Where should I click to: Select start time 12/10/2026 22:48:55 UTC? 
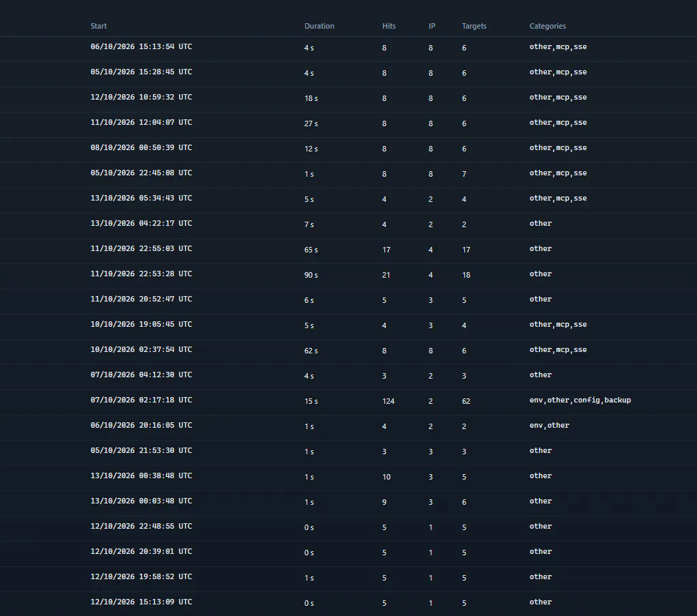(x=141, y=526)
